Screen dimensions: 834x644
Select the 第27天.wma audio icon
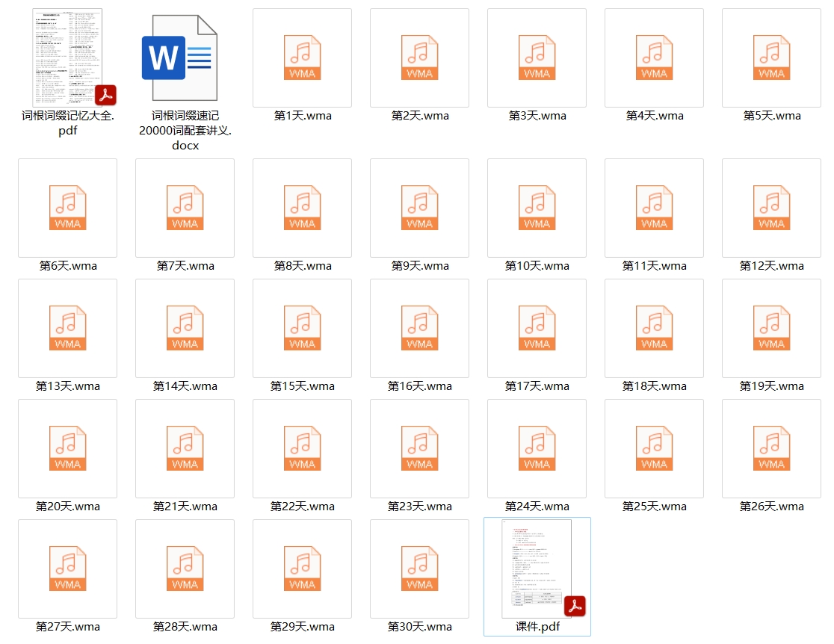pos(67,569)
